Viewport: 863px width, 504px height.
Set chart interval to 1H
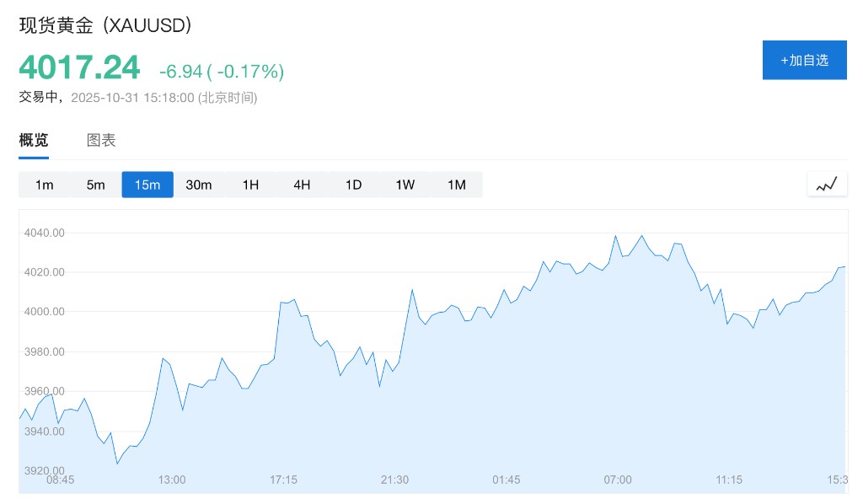point(250,185)
